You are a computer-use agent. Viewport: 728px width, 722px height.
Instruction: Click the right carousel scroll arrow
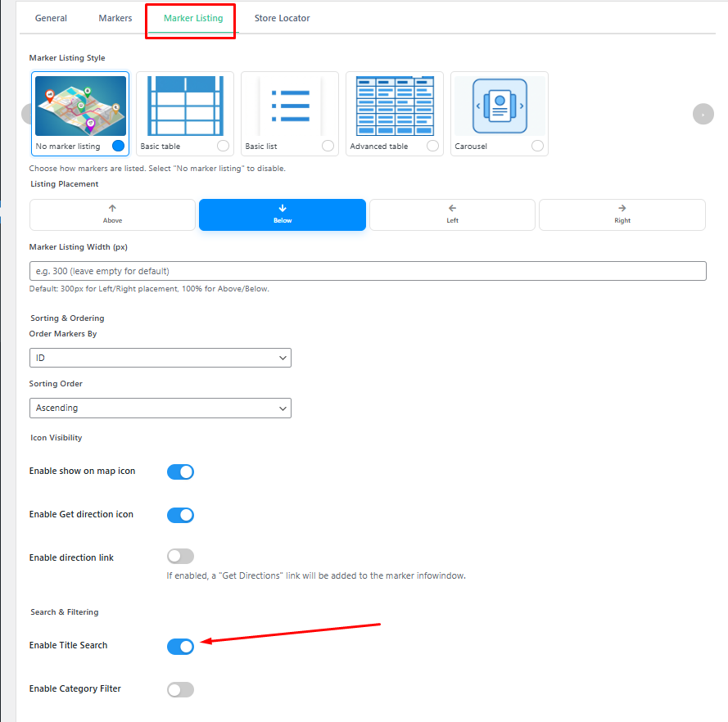point(703,114)
